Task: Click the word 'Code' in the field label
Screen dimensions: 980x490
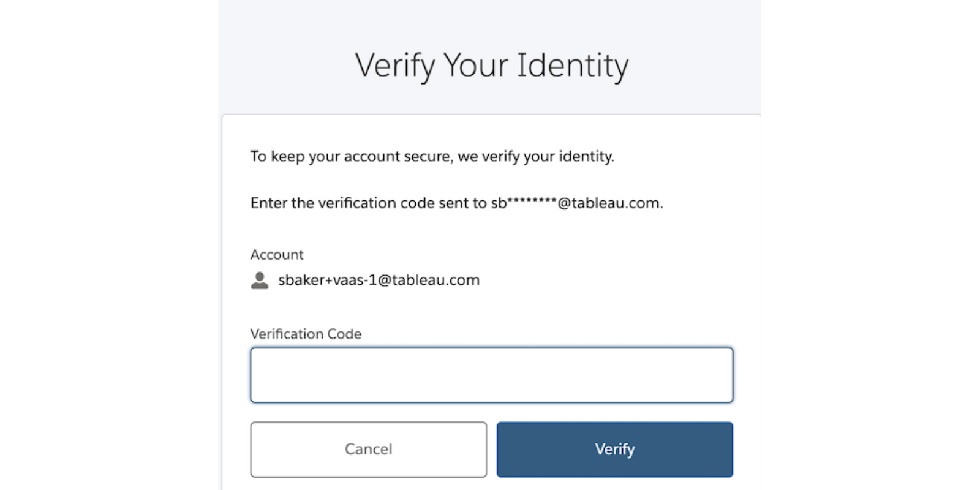Action: click(344, 334)
